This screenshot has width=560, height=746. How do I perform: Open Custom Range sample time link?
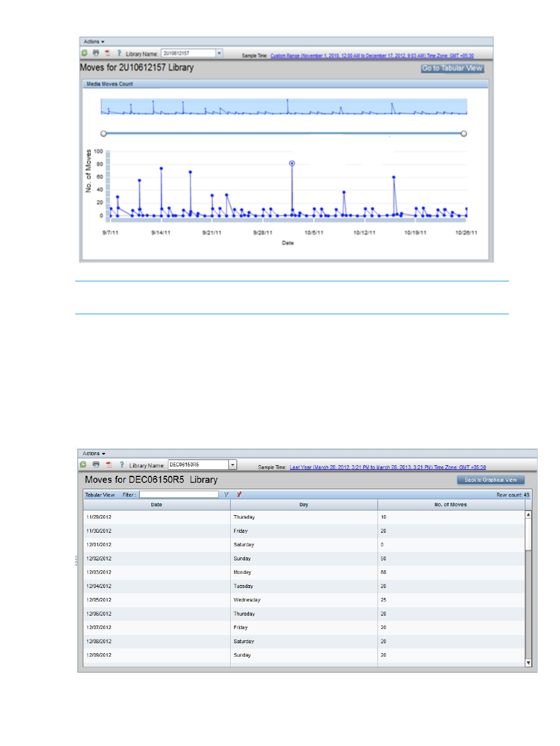point(372,56)
